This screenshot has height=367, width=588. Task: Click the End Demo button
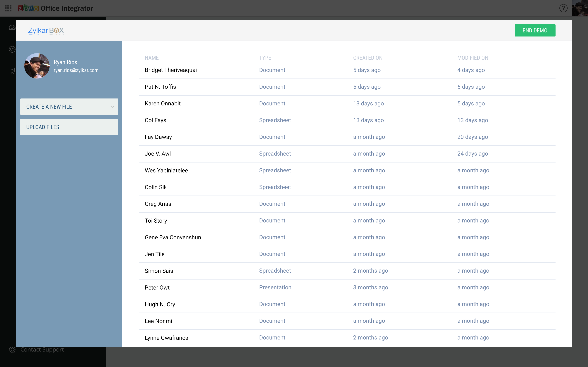(x=535, y=31)
